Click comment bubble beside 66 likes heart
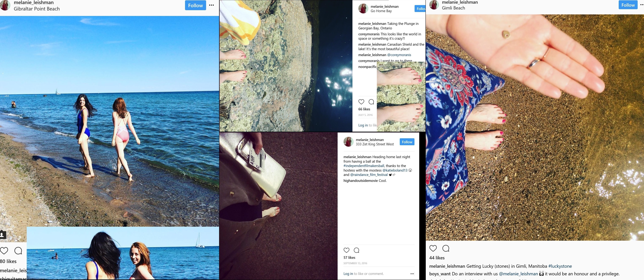This screenshot has width=644, height=280. [x=371, y=102]
